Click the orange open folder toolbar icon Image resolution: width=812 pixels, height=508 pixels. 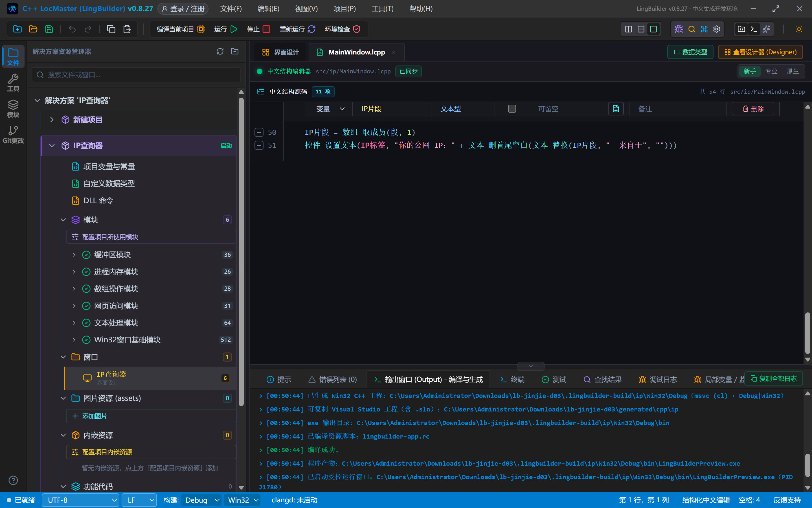point(33,29)
